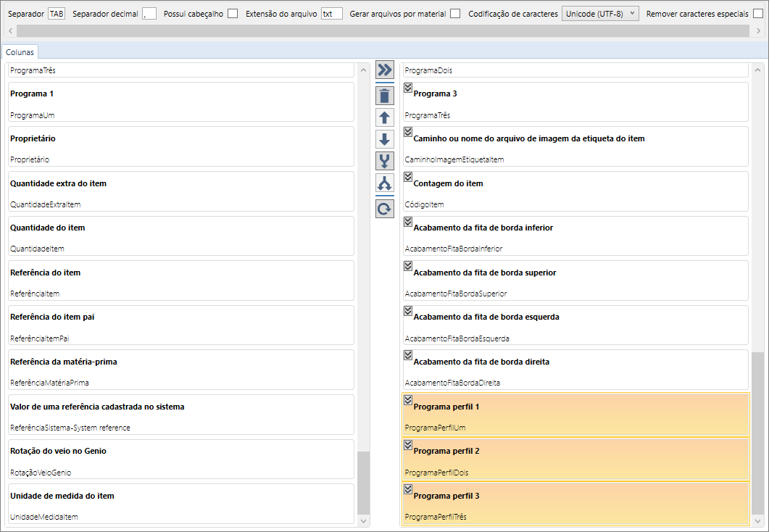Enable the Possui cabeçalho checkbox
The width and height of the screenshot is (769, 532).
coord(233,14)
